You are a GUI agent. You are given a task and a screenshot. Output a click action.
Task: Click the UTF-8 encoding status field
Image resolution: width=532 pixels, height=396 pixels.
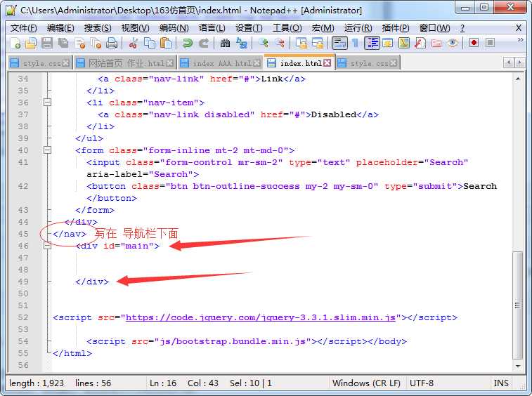pos(422,383)
